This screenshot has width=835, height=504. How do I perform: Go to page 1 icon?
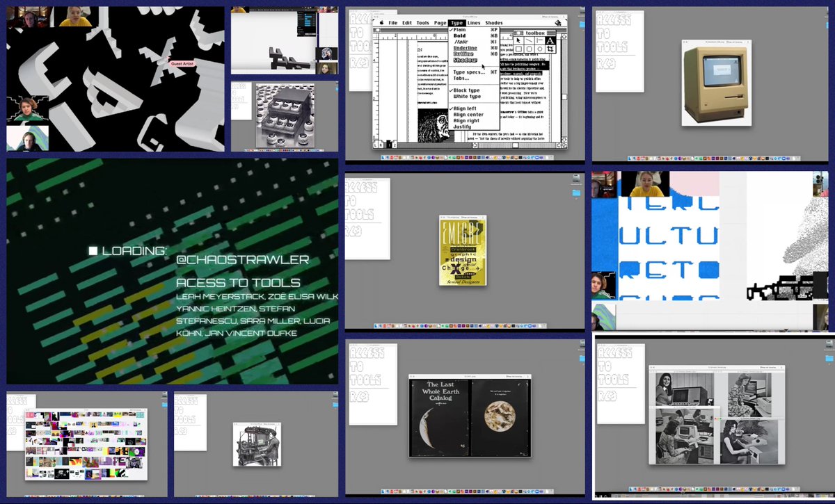(389, 145)
